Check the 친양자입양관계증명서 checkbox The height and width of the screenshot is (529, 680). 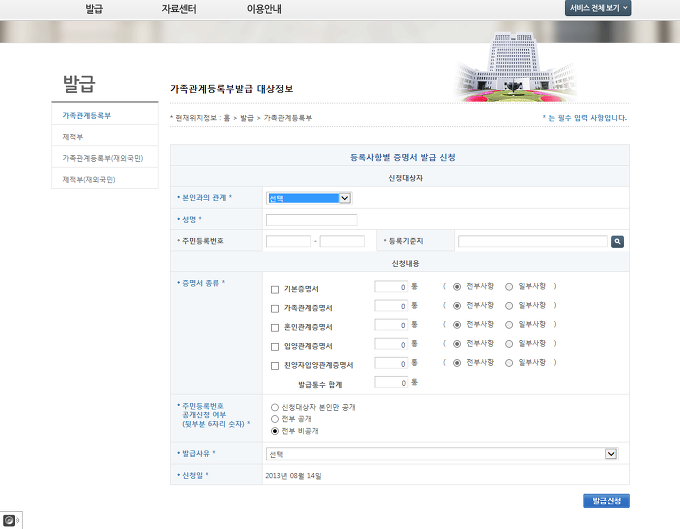pos(275,366)
